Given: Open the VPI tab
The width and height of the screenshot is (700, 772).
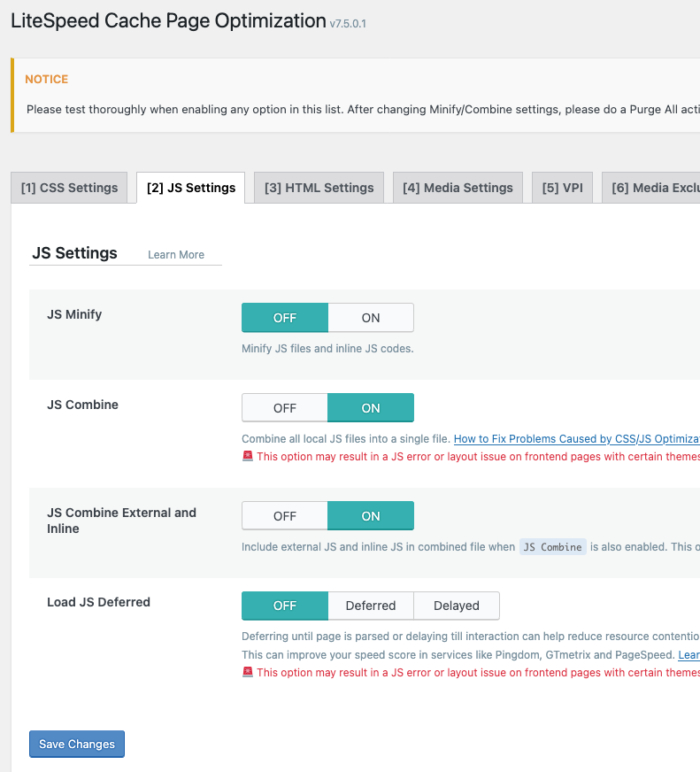Looking at the screenshot, I should click(x=562, y=188).
